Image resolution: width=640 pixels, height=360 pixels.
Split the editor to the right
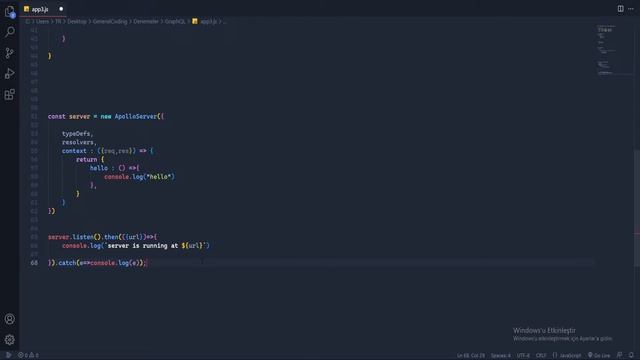[x=620, y=9]
